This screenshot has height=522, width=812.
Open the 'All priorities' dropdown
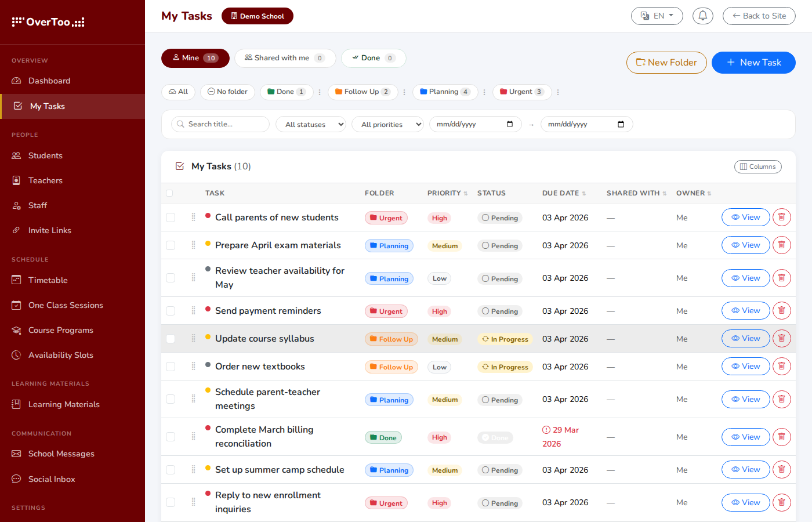coord(387,124)
